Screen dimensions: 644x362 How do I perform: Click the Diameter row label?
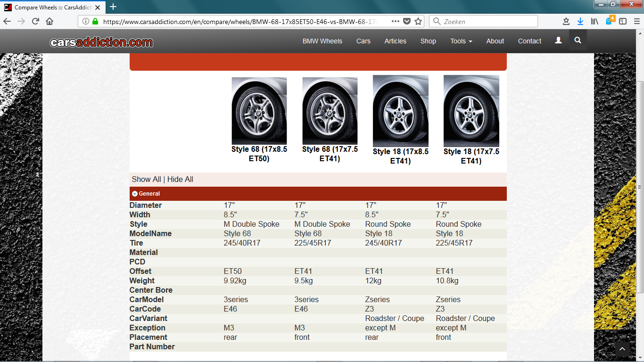146,205
